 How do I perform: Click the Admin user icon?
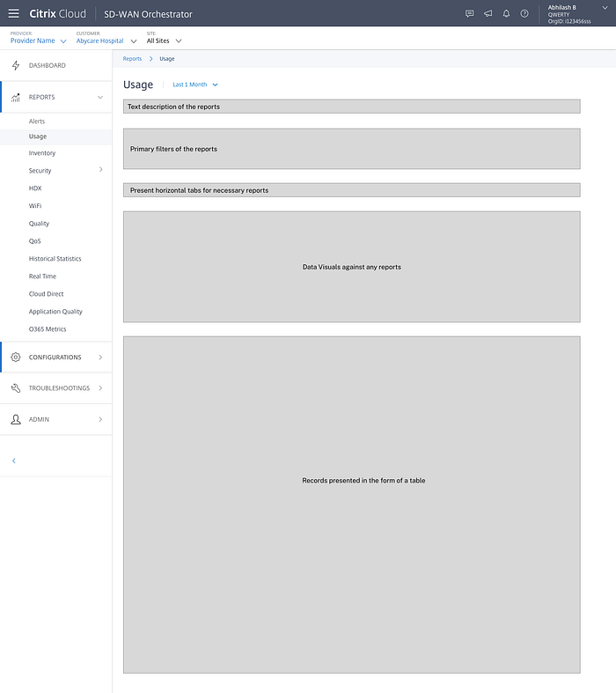coord(16,419)
